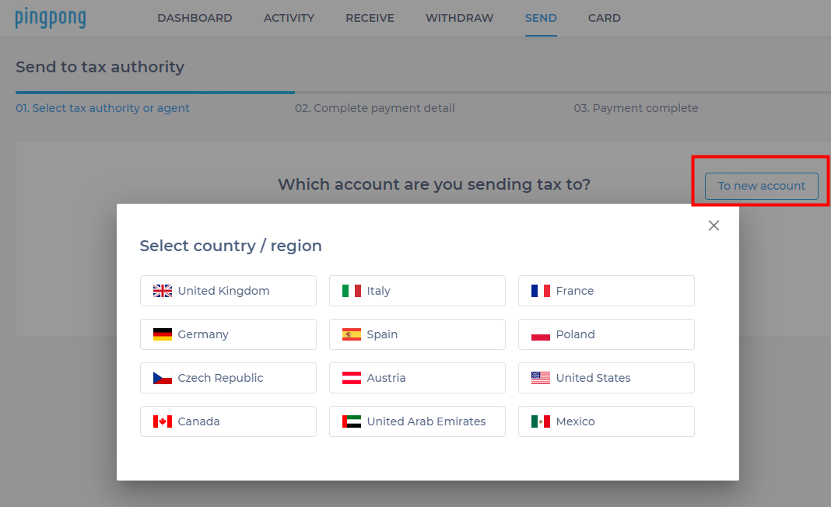Click the Mexico flag icon
The width and height of the screenshot is (832, 508).
[540, 422]
